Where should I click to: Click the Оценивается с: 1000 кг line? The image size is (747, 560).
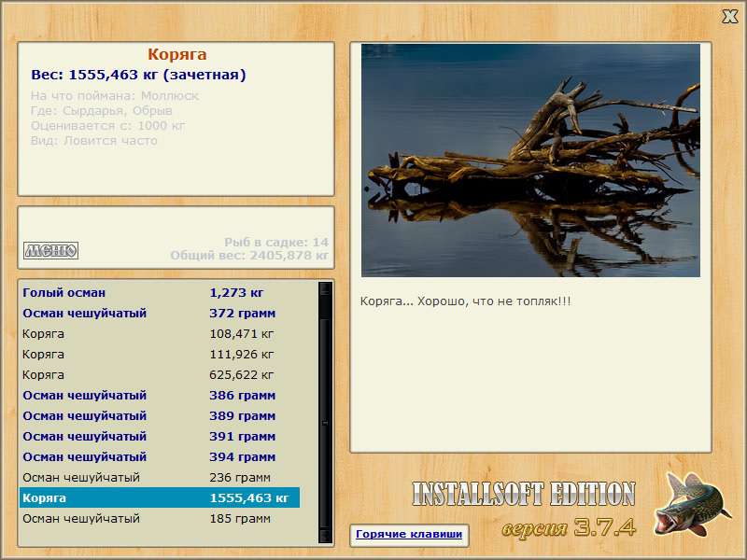[107, 126]
